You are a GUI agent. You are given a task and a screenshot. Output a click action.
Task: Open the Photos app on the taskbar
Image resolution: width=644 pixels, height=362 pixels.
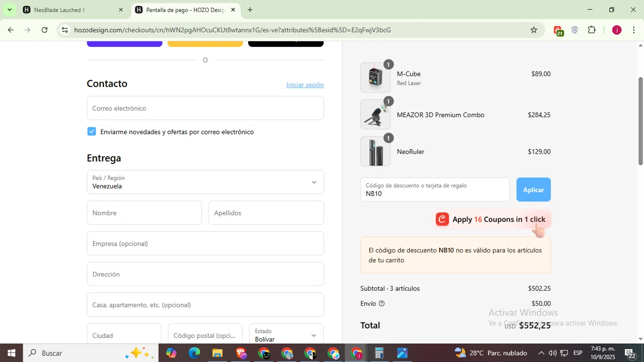[x=402, y=353]
